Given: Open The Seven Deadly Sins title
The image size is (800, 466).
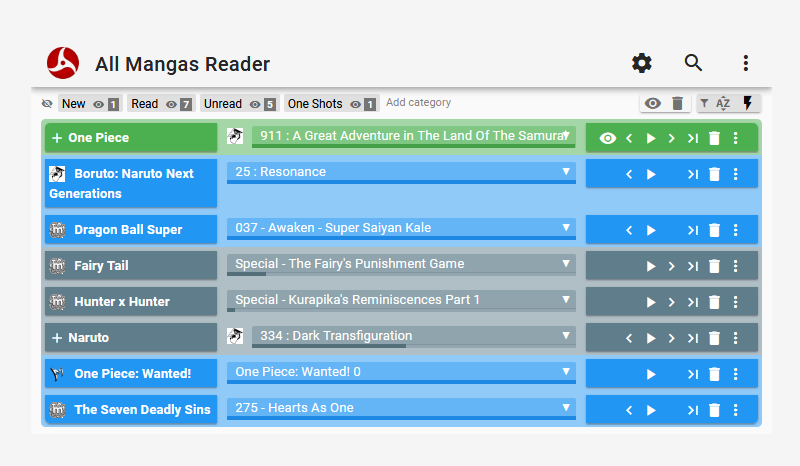Looking at the screenshot, I should 142,410.
